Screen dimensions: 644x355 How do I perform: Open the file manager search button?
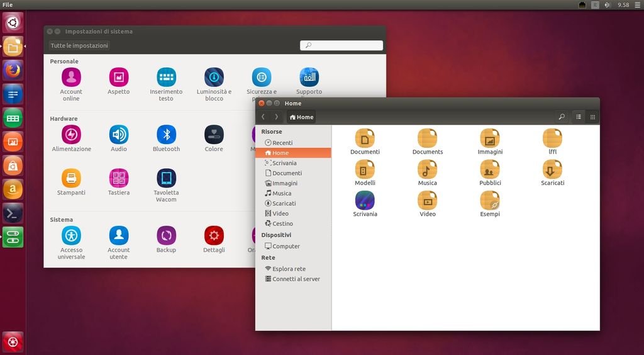click(x=562, y=117)
